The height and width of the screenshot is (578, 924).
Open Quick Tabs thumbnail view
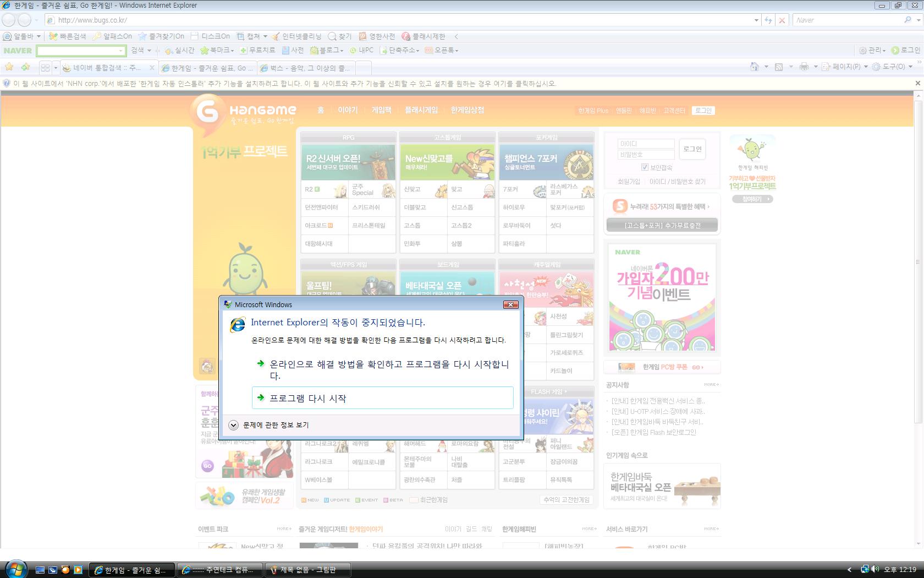coord(45,67)
